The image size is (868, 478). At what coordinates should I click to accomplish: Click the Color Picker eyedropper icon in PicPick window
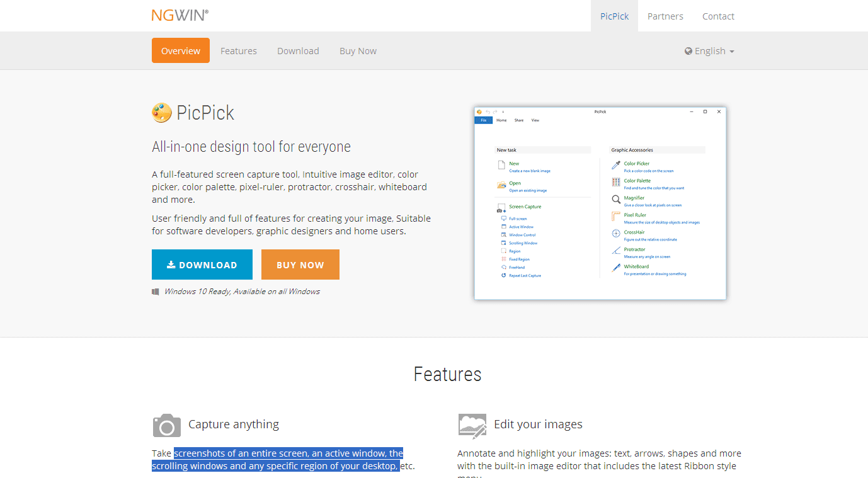[616, 165]
